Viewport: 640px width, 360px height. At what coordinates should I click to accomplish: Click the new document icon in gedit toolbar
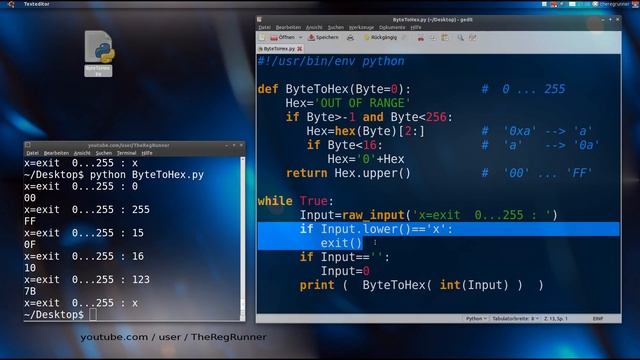[262, 38]
